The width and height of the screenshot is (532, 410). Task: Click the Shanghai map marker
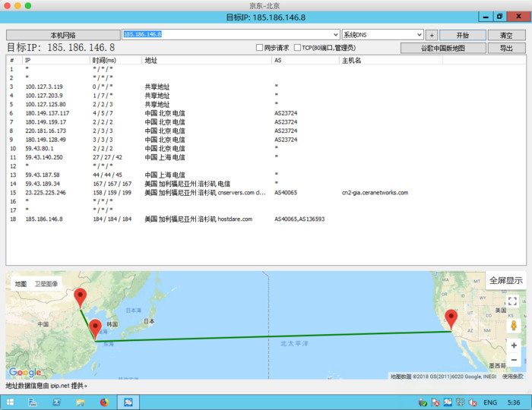pyautogui.click(x=95, y=329)
